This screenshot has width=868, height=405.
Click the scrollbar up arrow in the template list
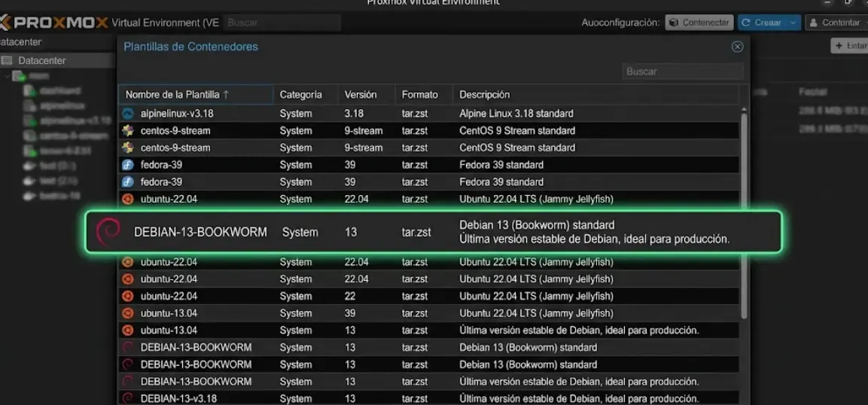(744, 110)
